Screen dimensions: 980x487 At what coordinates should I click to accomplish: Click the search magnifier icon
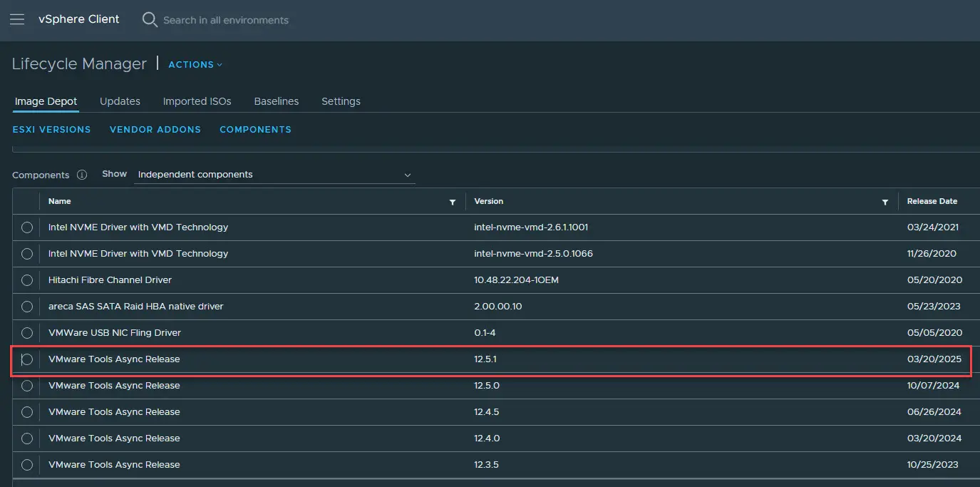[x=150, y=19]
